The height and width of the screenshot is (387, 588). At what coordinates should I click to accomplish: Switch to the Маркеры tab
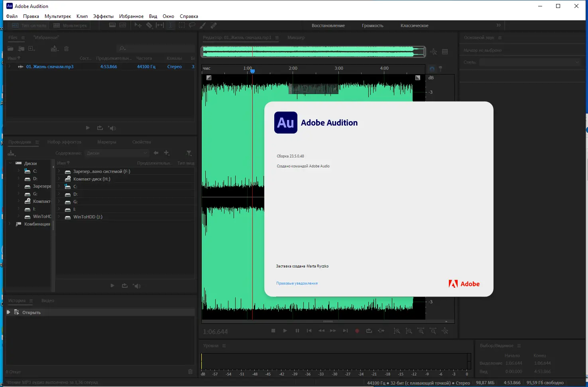(106, 142)
